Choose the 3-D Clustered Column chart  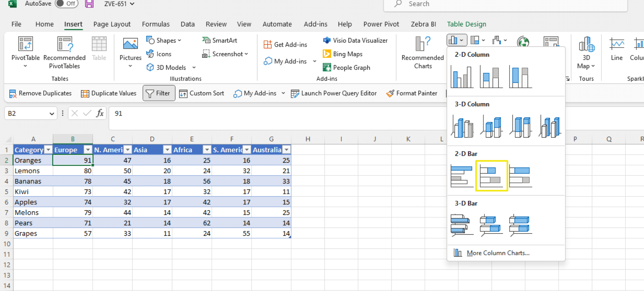[462, 126]
